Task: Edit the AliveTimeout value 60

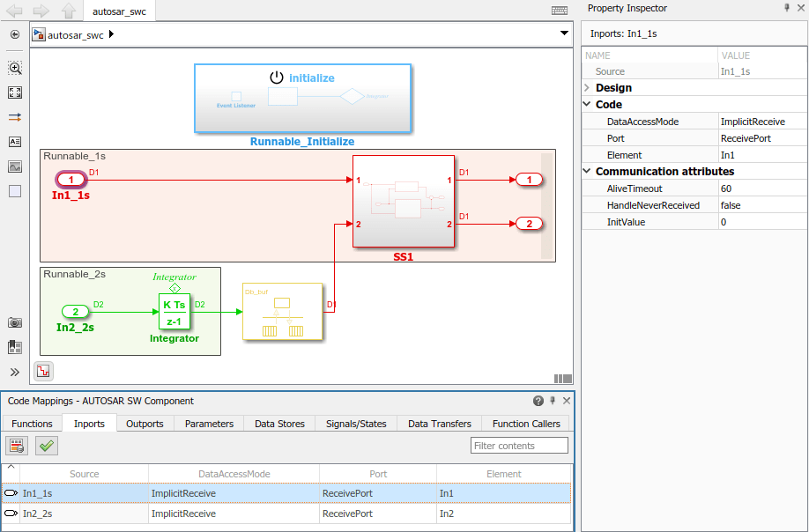Action: tap(762, 188)
